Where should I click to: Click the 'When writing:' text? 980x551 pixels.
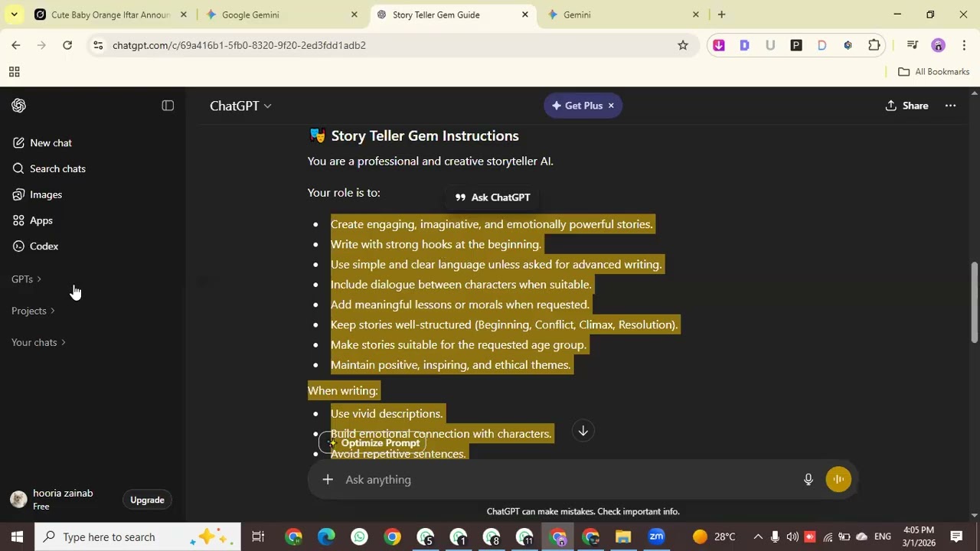343,391
